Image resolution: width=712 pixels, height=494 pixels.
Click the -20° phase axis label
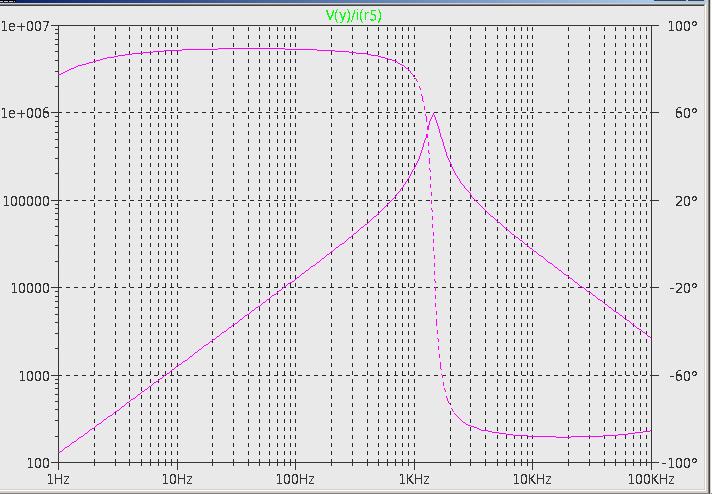[684, 288]
